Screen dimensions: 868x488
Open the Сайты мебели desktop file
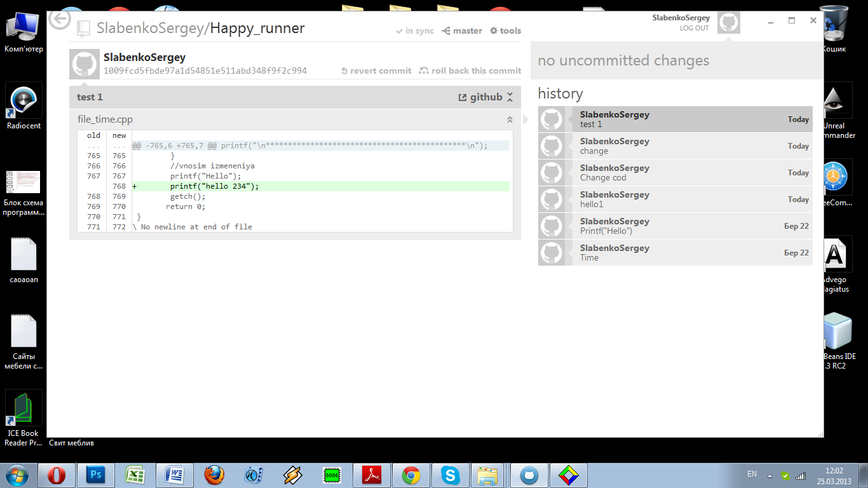24,342
